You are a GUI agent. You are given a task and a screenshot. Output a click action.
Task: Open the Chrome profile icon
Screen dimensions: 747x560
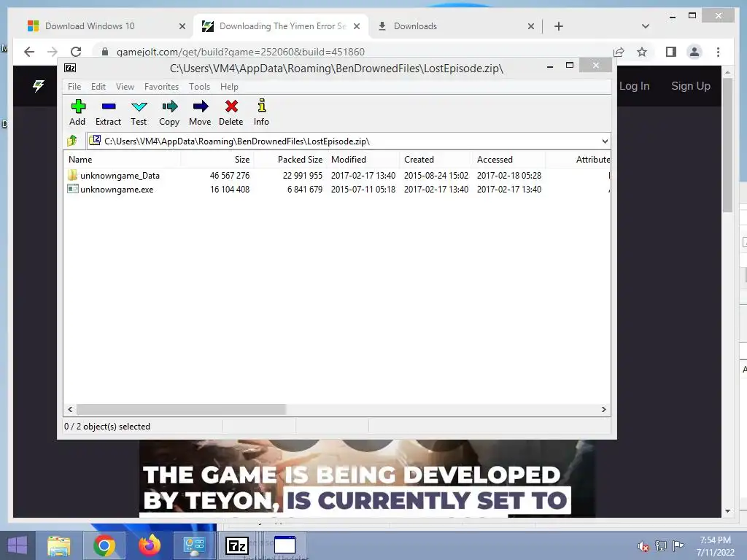[694, 52]
